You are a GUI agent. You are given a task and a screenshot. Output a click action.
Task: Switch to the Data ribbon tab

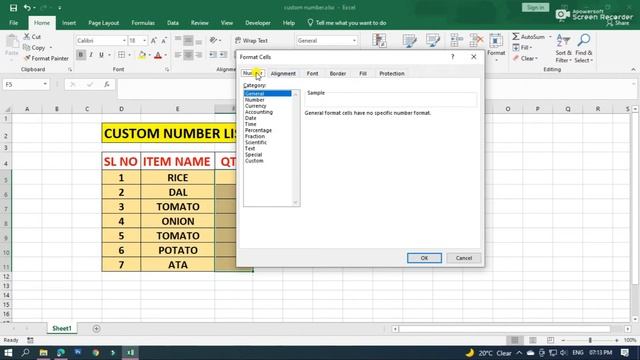point(173,23)
